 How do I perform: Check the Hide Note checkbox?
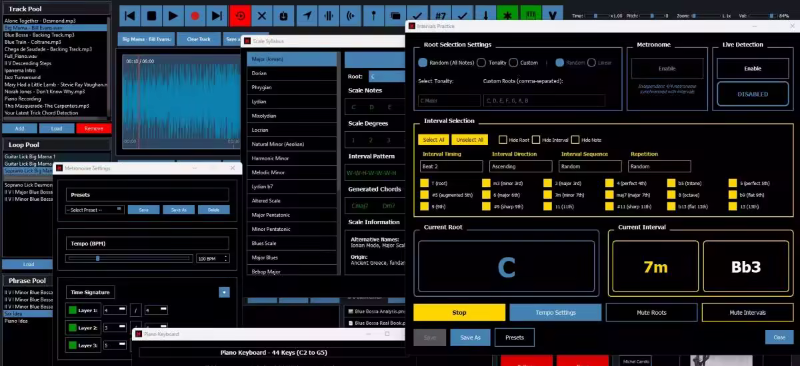[575, 139]
